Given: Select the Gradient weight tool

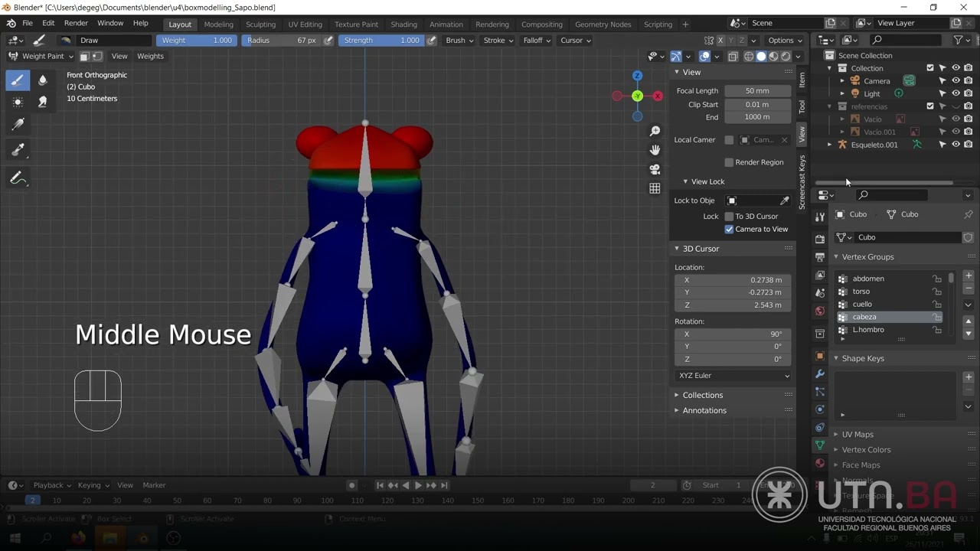Looking at the screenshot, I should coord(18,124).
